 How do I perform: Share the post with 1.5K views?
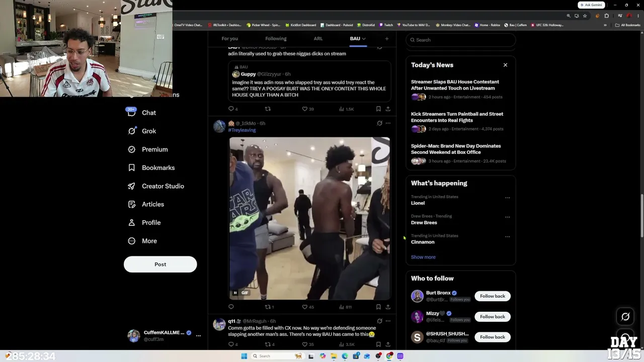(x=388, y=109)
